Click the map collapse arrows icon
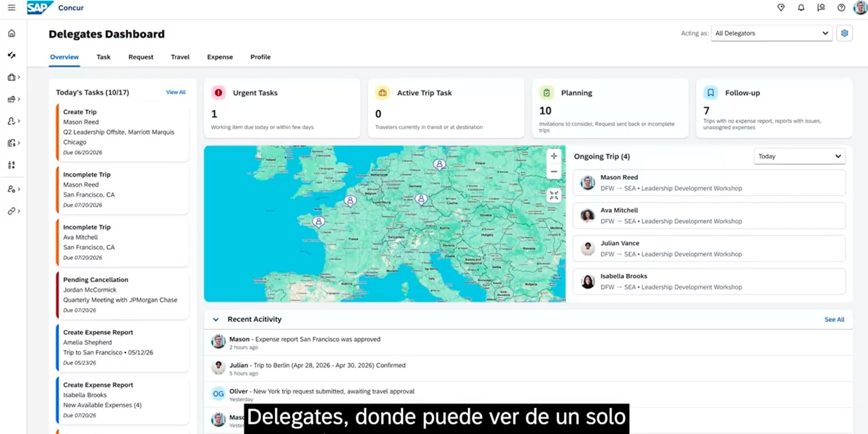The height and width of the screenshot is (434, 868). pos(554,195)
